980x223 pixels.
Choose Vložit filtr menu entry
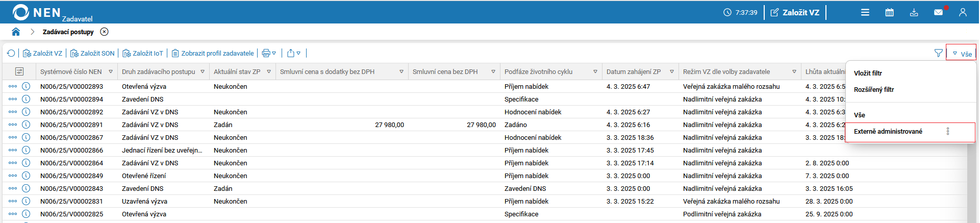coord(868,73)
